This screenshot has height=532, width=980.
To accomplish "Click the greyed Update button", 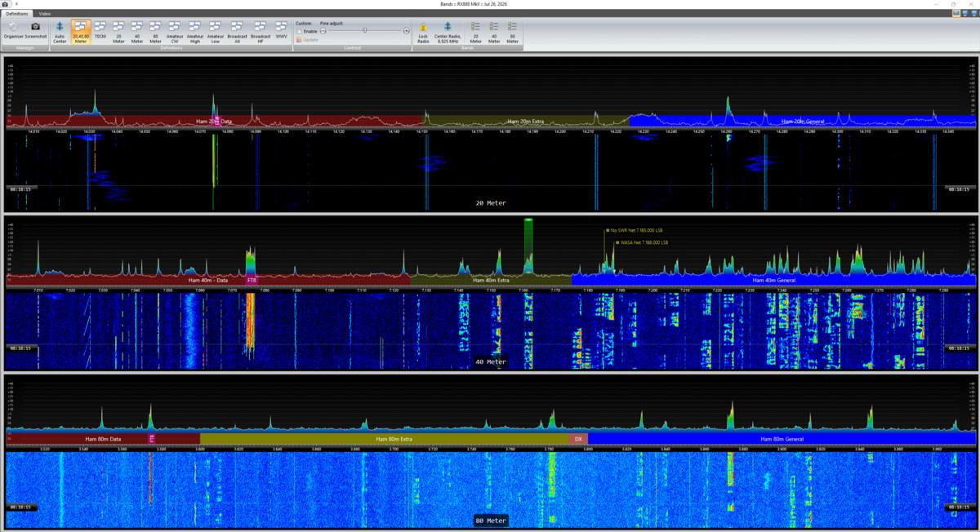I will tap(307, 39).
